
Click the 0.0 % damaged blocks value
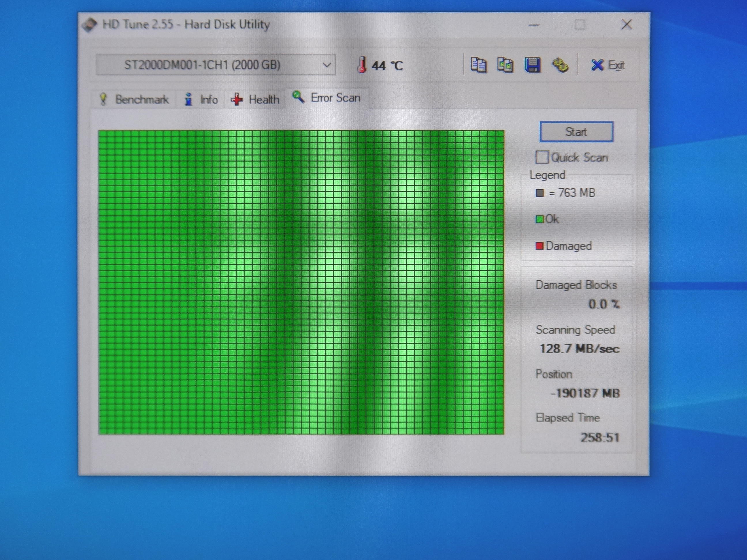pos(604,304)
